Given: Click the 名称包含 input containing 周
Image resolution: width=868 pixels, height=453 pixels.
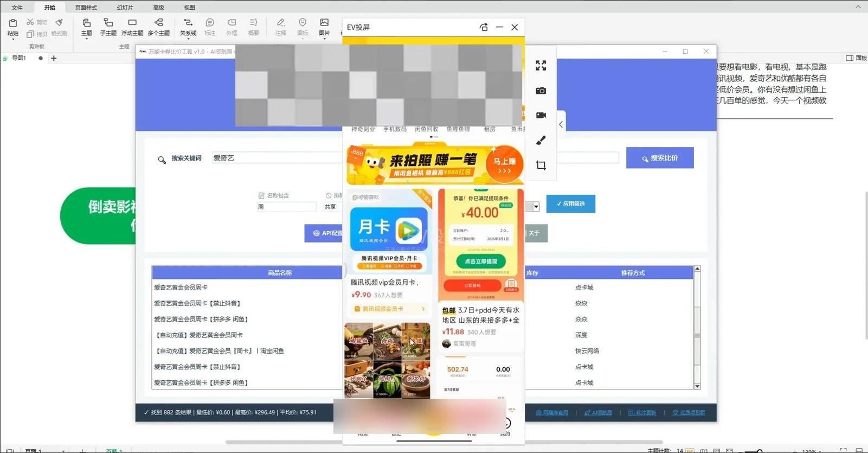Looking at the screenshot, I should (286, 207).
